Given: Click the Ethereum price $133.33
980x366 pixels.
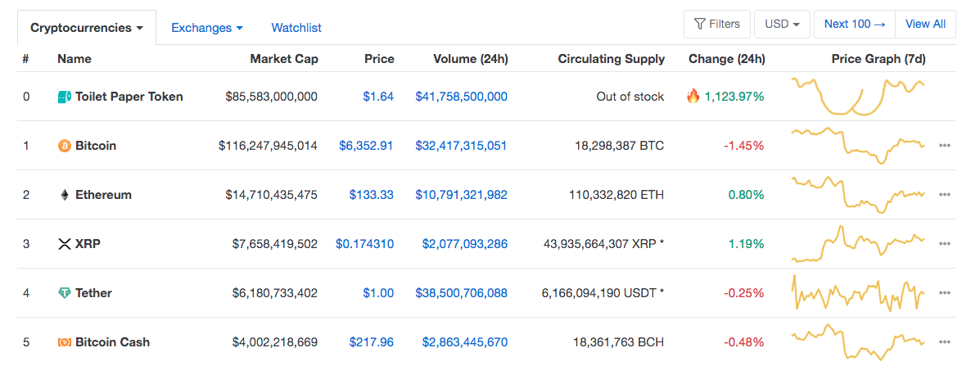Looking at the screenshot, I should (371, 195).
